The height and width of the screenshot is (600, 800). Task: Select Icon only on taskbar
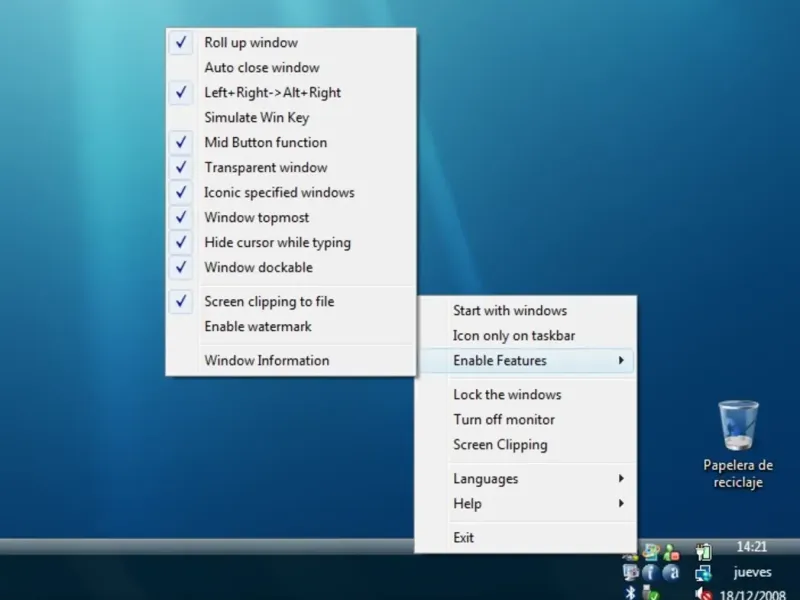pos(526,336)
